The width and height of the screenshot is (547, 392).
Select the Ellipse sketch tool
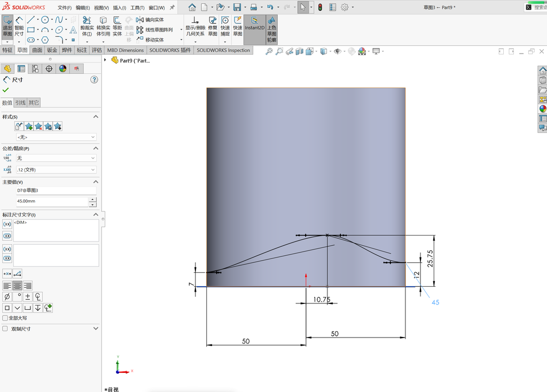click(x=59, y=30)
